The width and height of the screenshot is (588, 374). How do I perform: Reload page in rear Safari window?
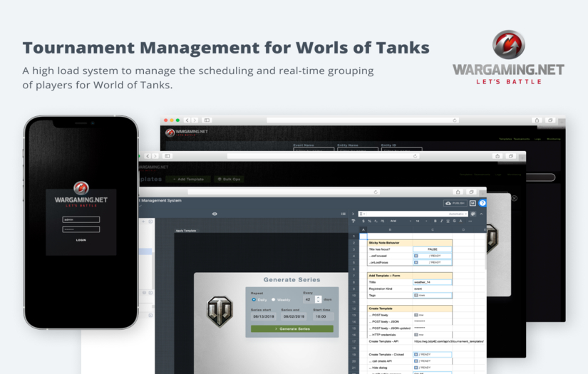455,120
